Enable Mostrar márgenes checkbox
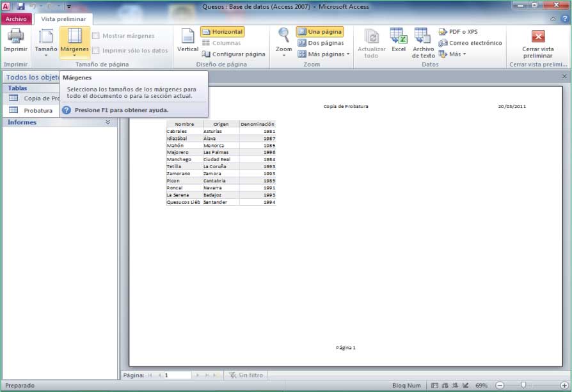Viewport: 572px width, 392px height. (96, 36)
